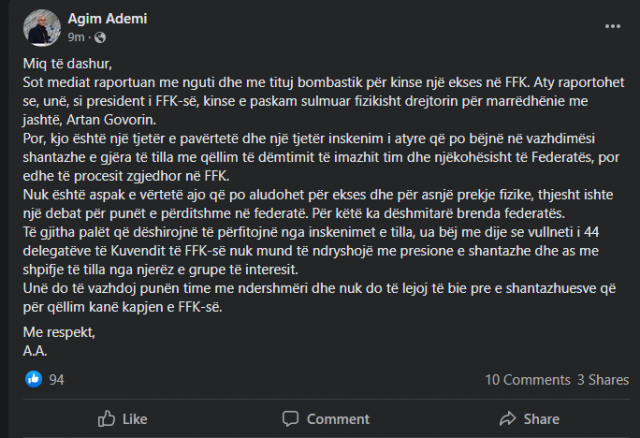The width and height of the screenshot is (640, 438).
Task: Click the Like thumbs-up outline icon
Action: coord(105,419)
